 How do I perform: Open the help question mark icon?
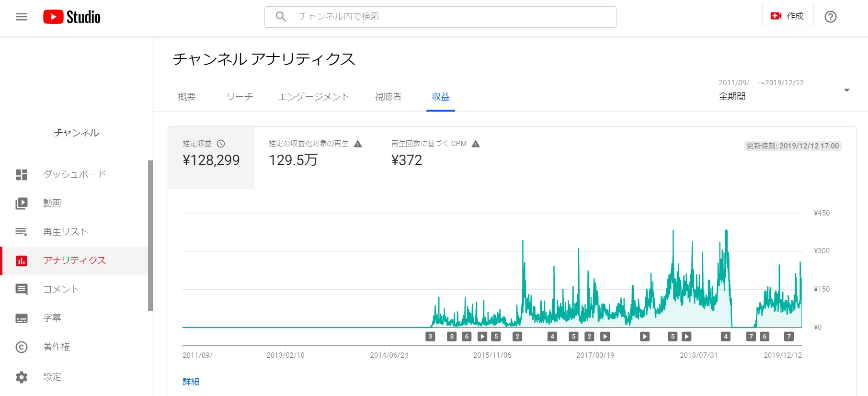point(830,17)
